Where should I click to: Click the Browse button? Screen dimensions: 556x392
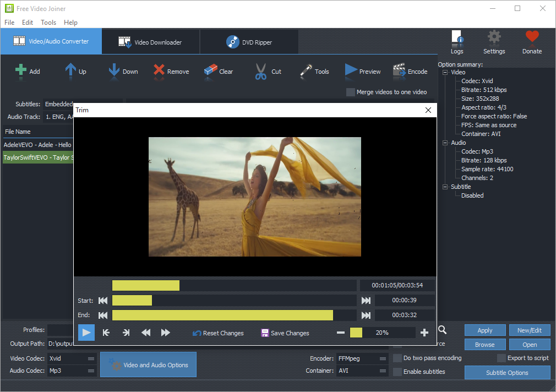485,345
